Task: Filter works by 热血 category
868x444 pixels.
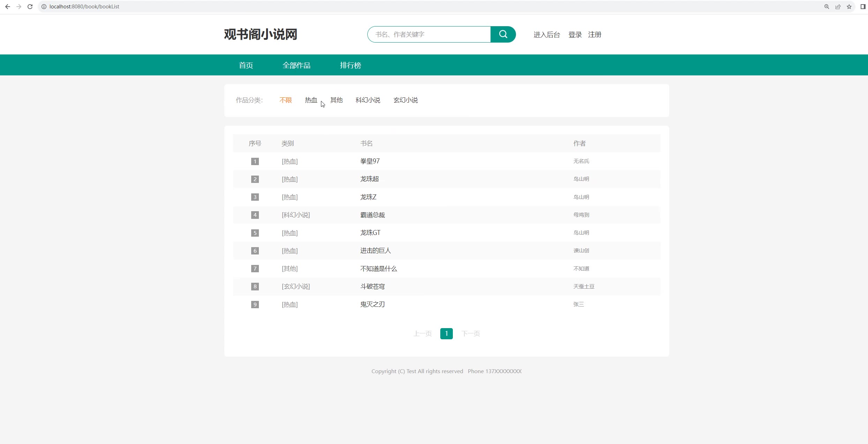Action: point(311,100)
